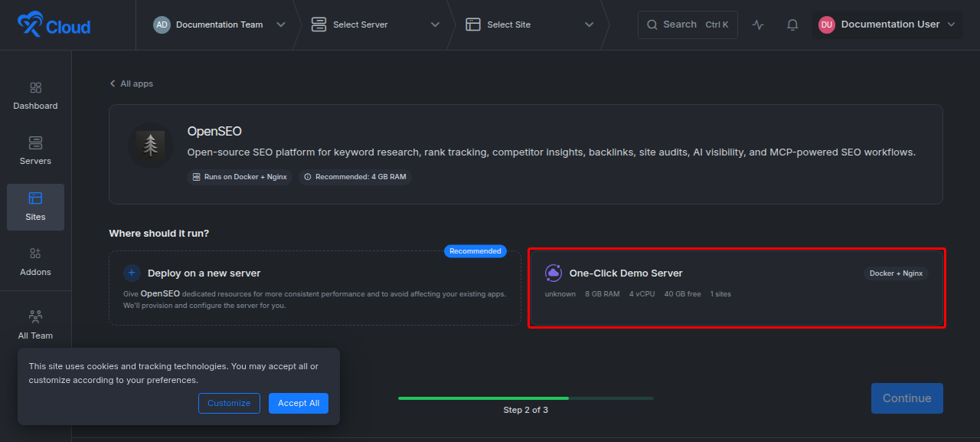Click the AD team avatar badge
This screenshot has width=980, height=442.
click(x=162, y=25)
